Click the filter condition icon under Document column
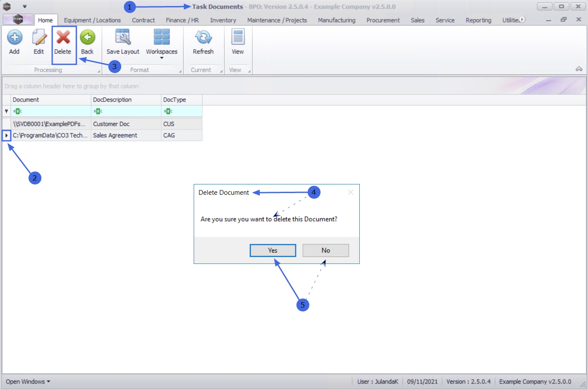Image resolution: width=588 pixels, height=390 pixels. pos(17,111)
